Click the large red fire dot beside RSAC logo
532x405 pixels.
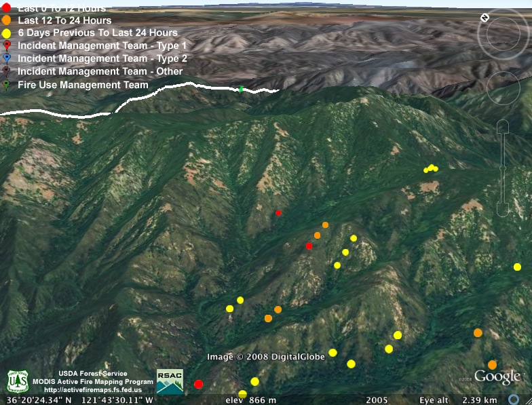198,384
